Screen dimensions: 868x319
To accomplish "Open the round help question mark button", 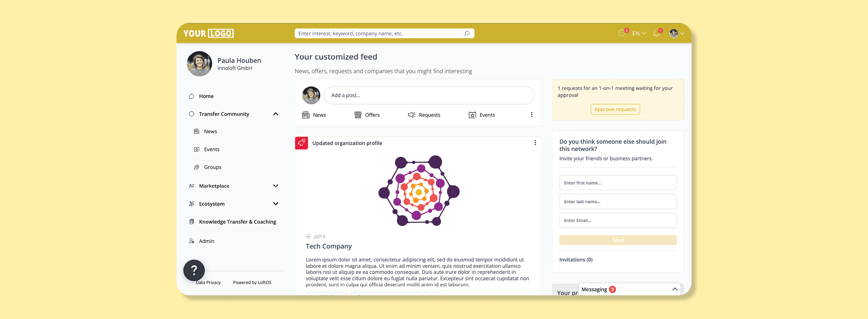I will (x=194, y=270).
